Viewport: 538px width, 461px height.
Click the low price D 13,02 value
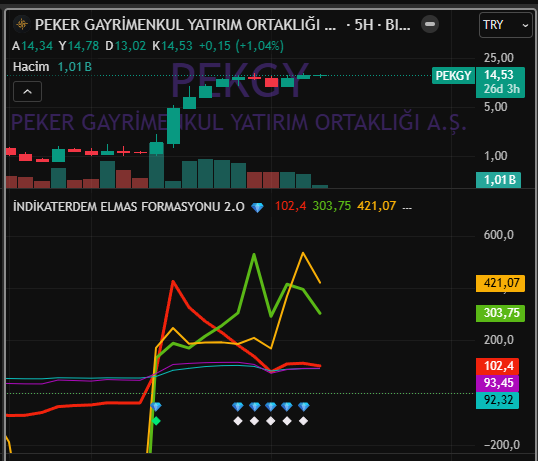130,46
